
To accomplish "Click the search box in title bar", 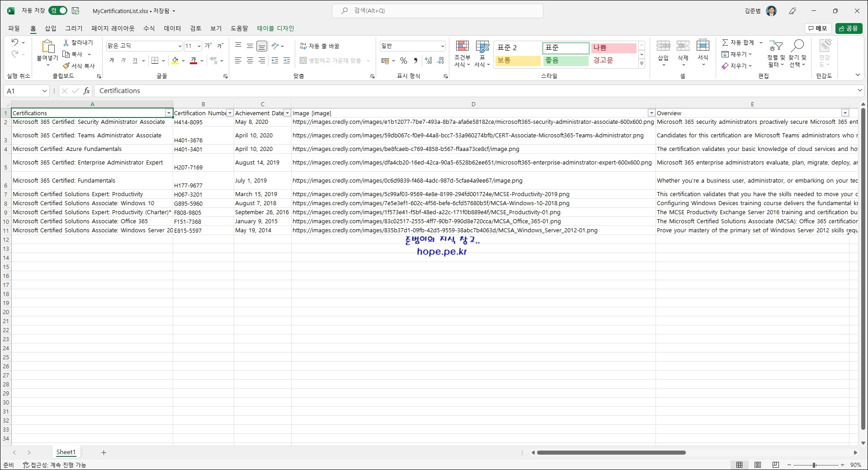I will [x=437, y=10].
